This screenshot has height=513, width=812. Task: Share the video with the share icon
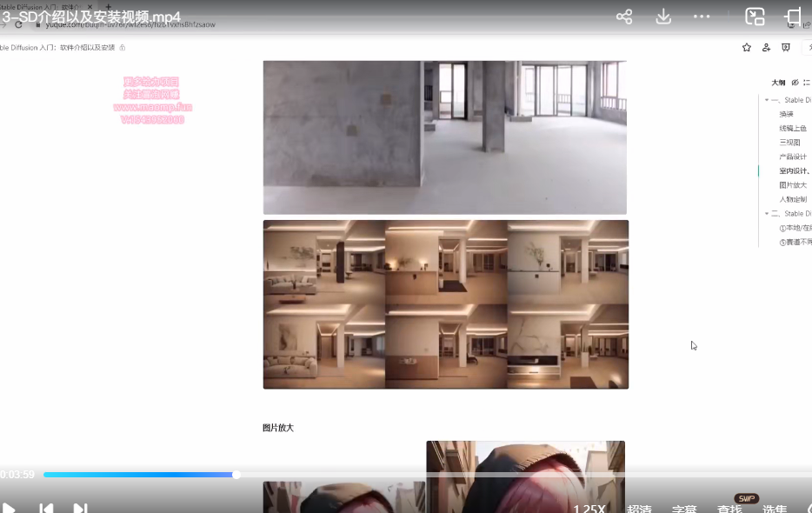click(624, 17)
